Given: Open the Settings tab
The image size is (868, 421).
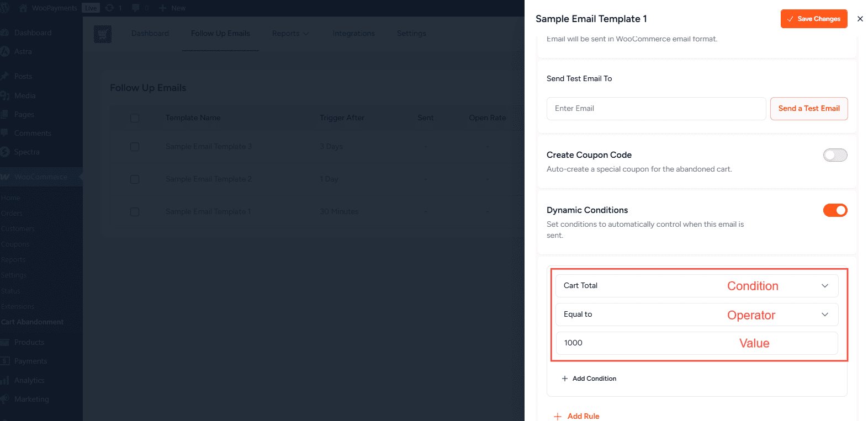Looking at the screenshot, I should point(411,34).
